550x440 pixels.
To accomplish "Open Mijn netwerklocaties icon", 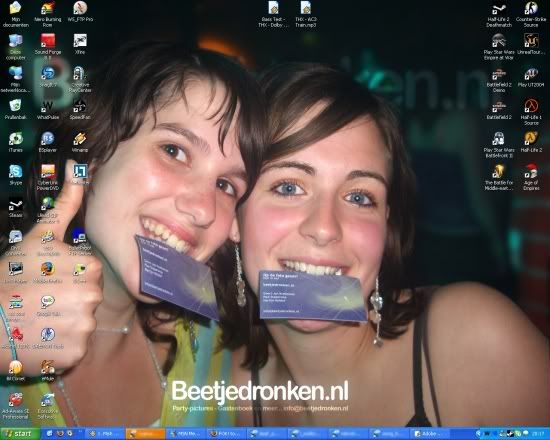I will (x=15, y=80).
